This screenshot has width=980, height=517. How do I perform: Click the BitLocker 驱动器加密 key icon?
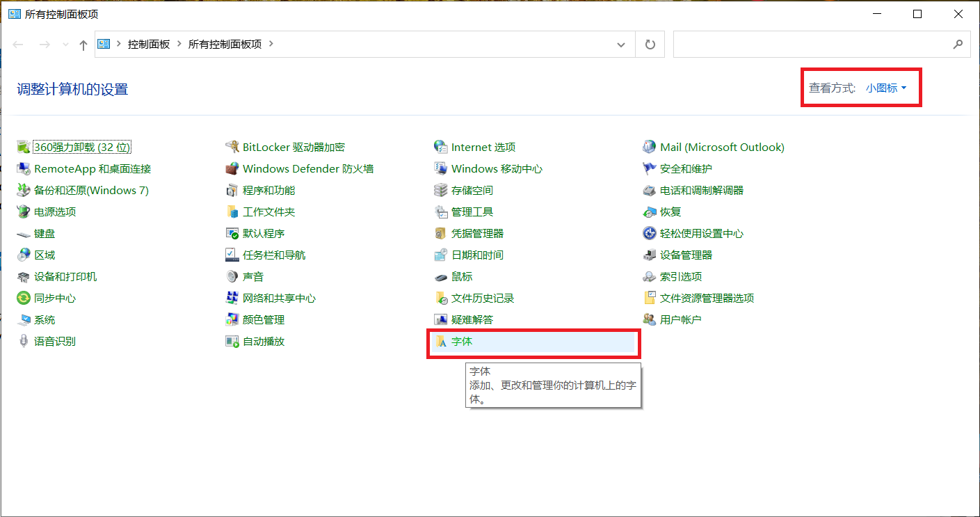232,147
